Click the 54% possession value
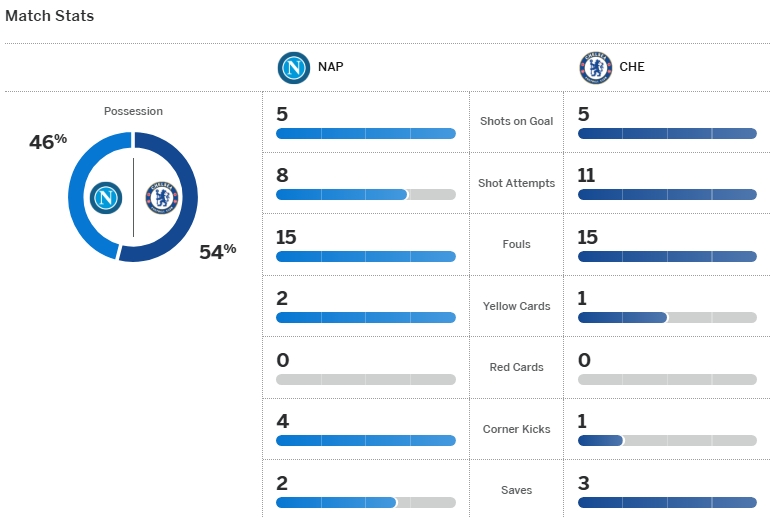The image size is (776, 518). 217,252
